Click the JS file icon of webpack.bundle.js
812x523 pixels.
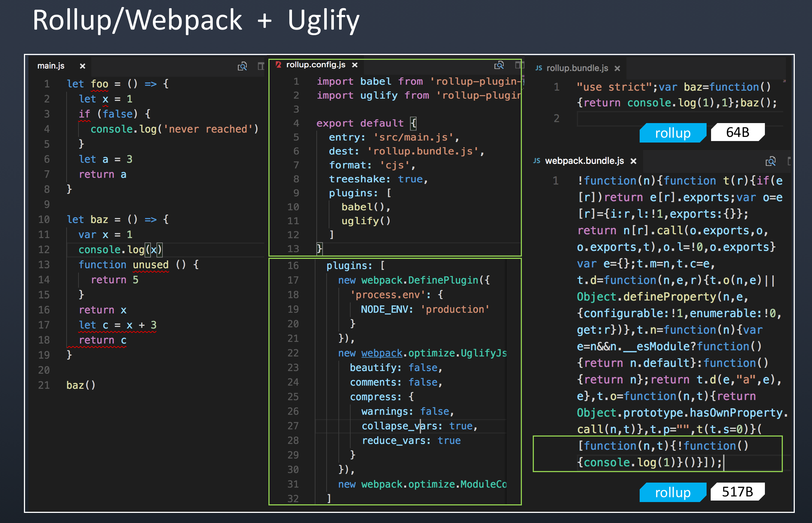point(537,161)
